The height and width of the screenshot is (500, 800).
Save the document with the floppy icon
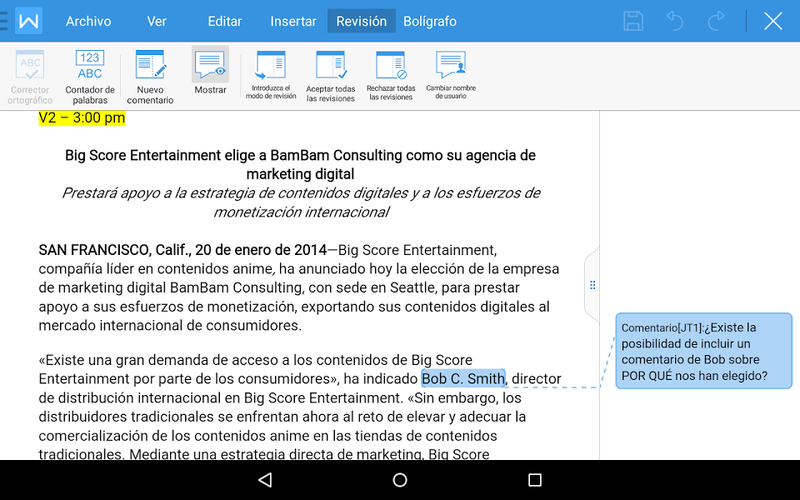coord(633,21)
